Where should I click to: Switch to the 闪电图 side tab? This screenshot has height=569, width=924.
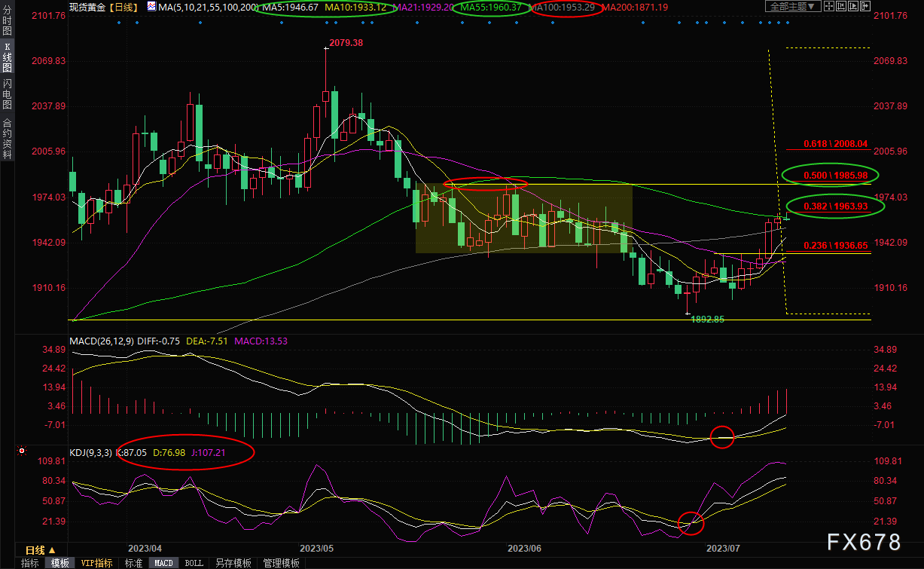(x=7, y=95)
